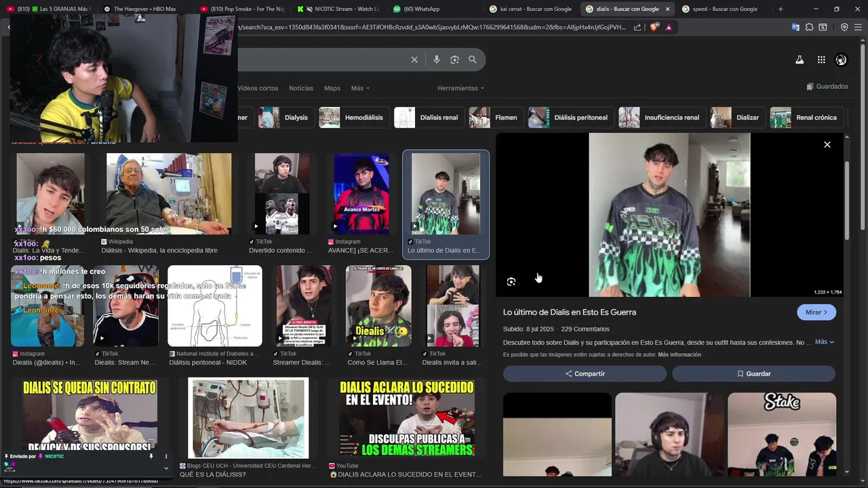
Task: Select the Dializar suggestion chip
Action: pos(737,117)
